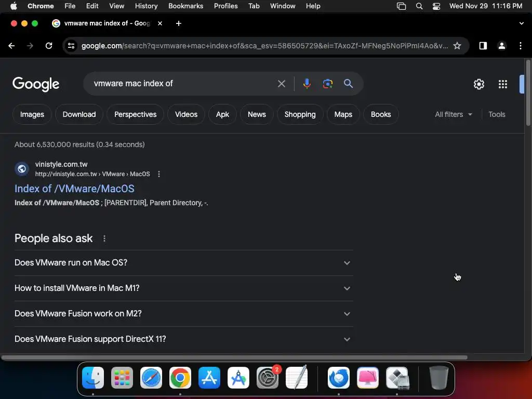Open the Chrome profile icon

[502, 46]
